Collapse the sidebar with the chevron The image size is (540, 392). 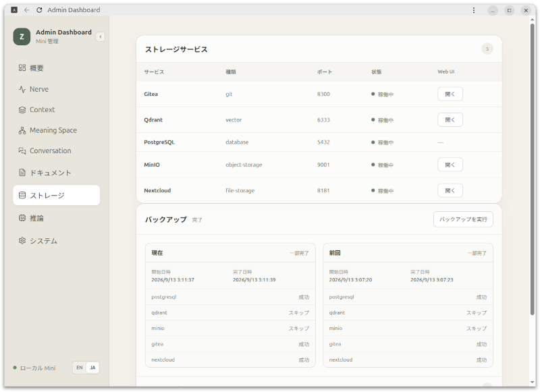point(100,36)
